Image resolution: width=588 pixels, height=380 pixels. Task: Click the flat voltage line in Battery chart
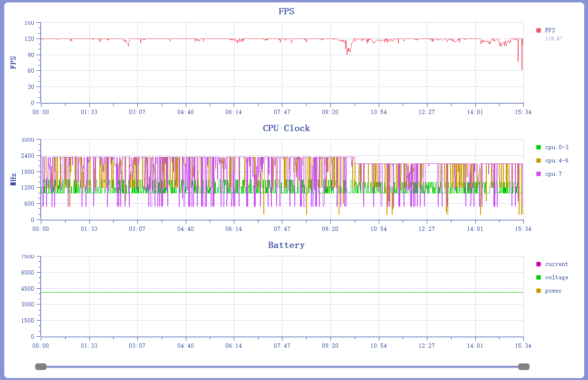[x=282, y=292]
